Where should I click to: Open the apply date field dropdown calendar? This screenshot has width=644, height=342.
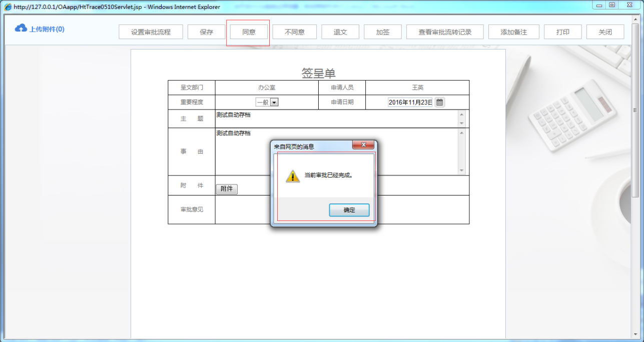[x=439, y=101]
